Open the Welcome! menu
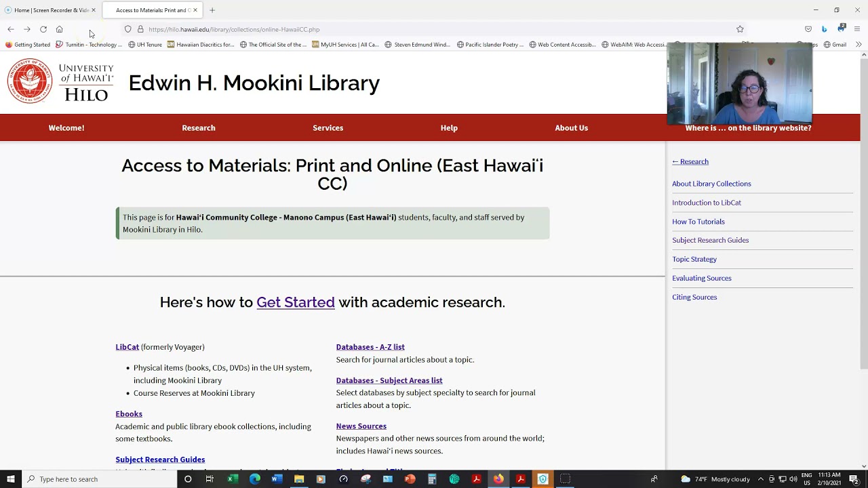The width and height of the screenshot is (868, 488). tap(66, 127)
